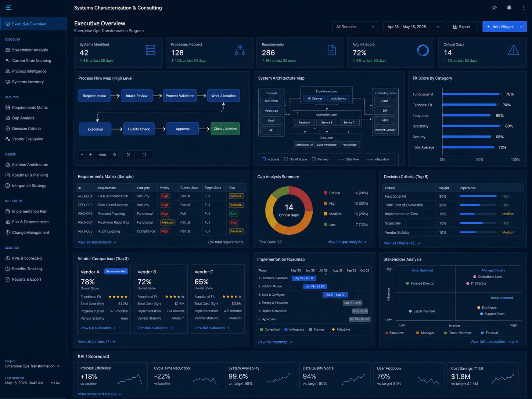Click the fit-to-screen icon in flow map

[x=129, y=155]
